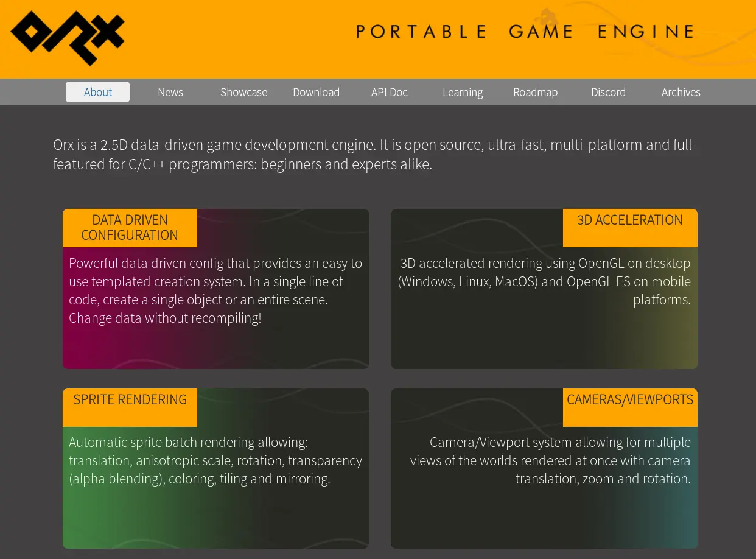View the Roadmap page

pos(535,92)
